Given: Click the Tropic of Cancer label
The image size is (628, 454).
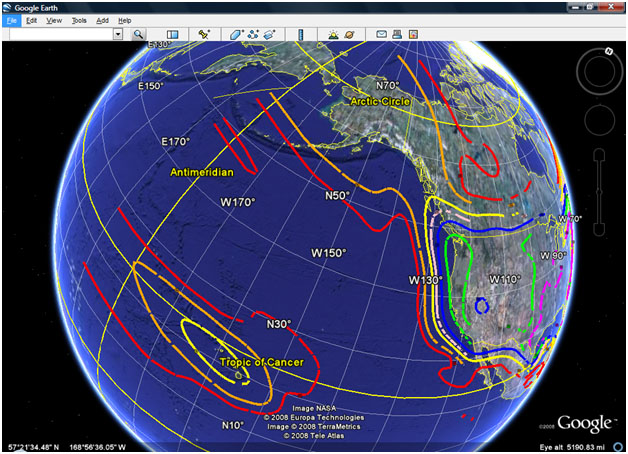Looking at the screenshot, I should 262,362.
